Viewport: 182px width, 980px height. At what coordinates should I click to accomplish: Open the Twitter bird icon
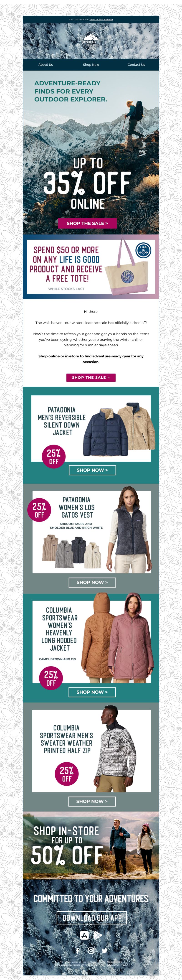[x=104, y=950]
